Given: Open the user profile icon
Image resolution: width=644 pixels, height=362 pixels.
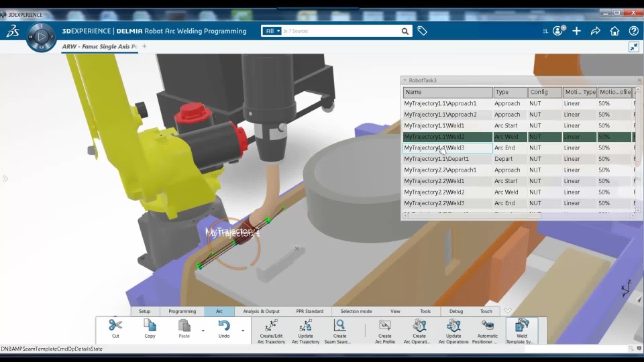Looking at the screenshot, I should tap(559, 31).
